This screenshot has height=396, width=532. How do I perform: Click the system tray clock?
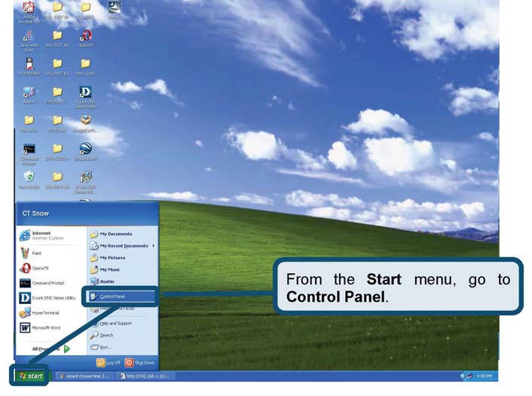(x=484, y=376)
